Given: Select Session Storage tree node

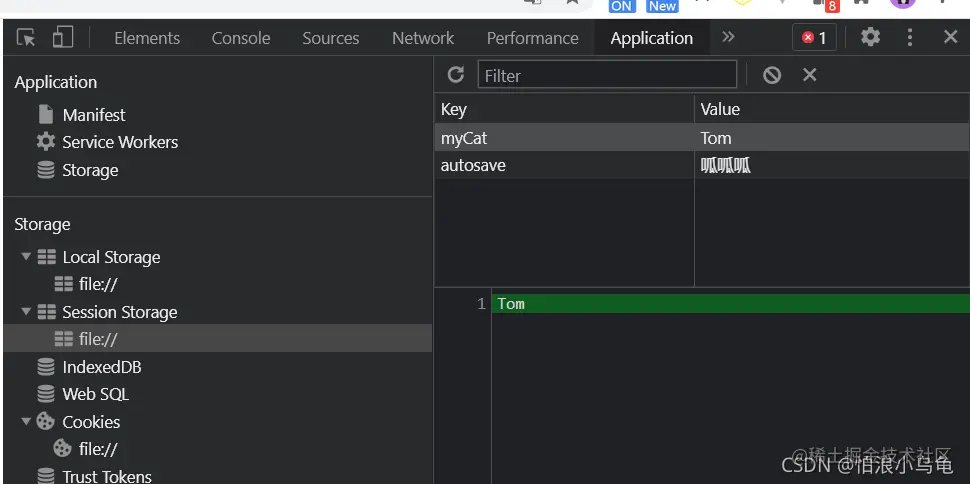Looking at the screenshot, I should (x=120, y=312).
